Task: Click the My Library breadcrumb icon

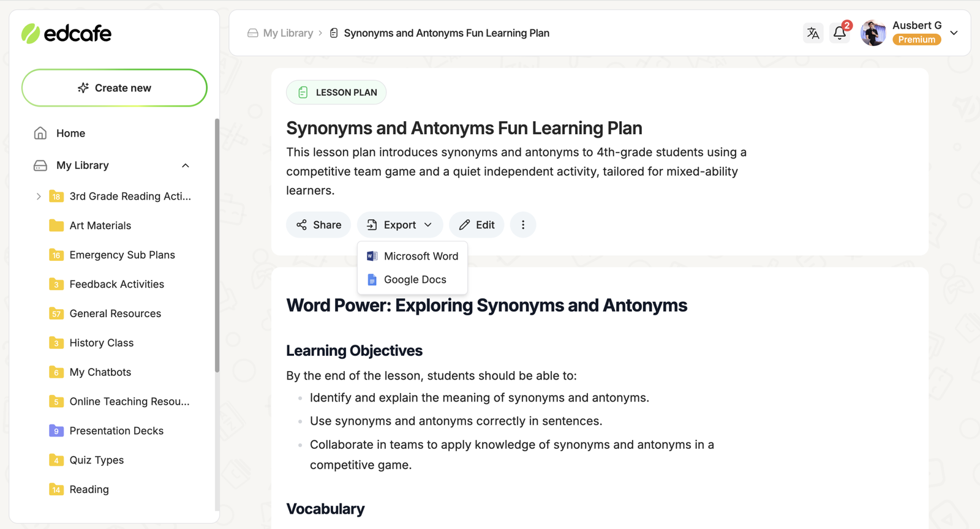Action: (252, 33)
